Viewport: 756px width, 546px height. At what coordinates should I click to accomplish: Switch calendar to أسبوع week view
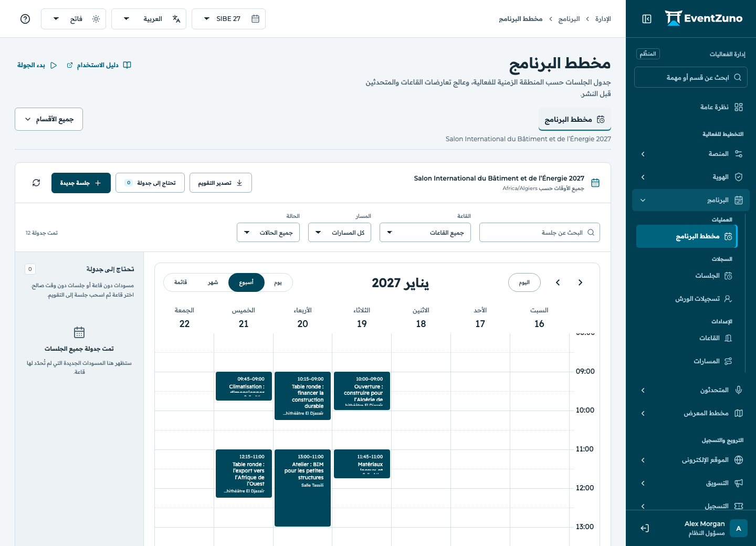click(246, 282)
